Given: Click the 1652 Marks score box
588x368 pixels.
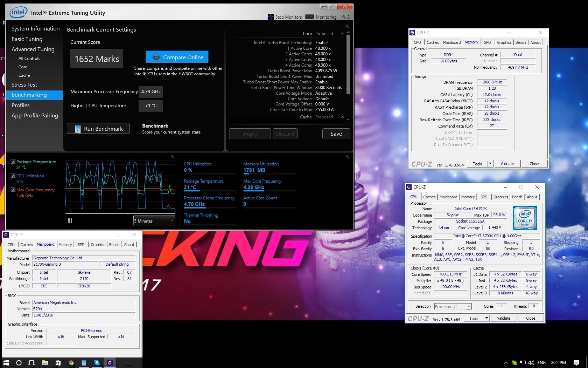Looking at the screenshot, I should coord(97,59).
